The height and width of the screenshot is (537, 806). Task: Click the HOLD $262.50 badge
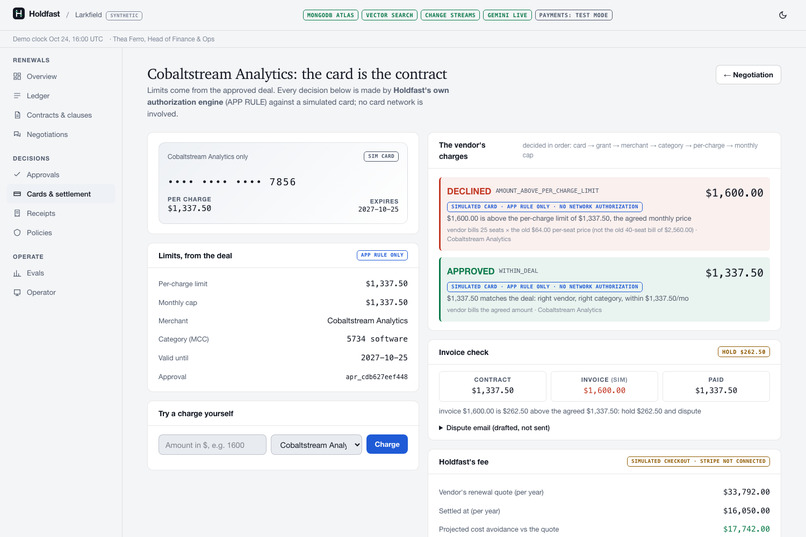click(x=743, y=352)
